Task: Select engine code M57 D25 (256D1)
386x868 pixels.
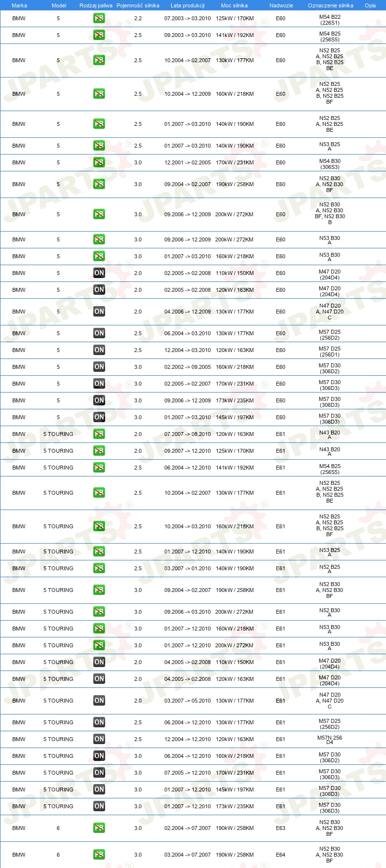Action: point(330,352)
